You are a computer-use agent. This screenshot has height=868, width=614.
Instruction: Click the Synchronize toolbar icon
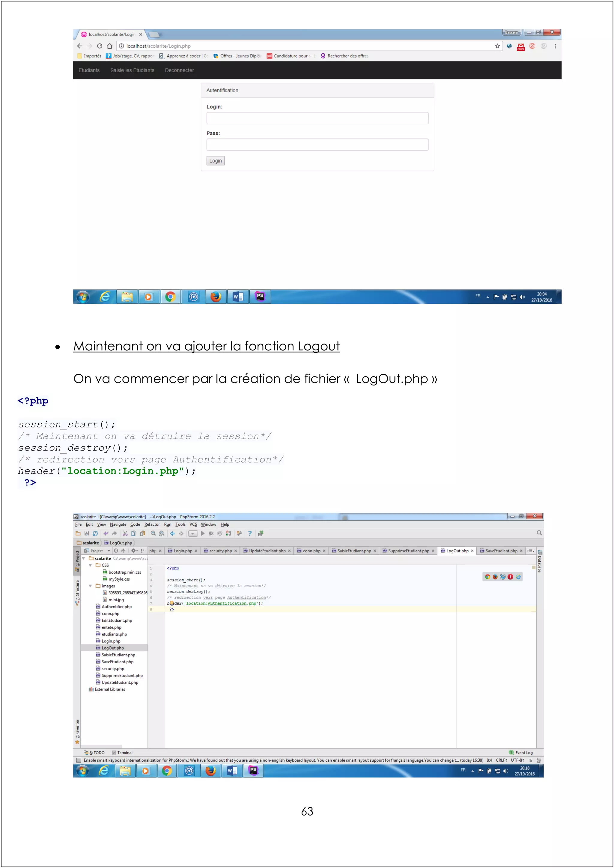(95, 534)
